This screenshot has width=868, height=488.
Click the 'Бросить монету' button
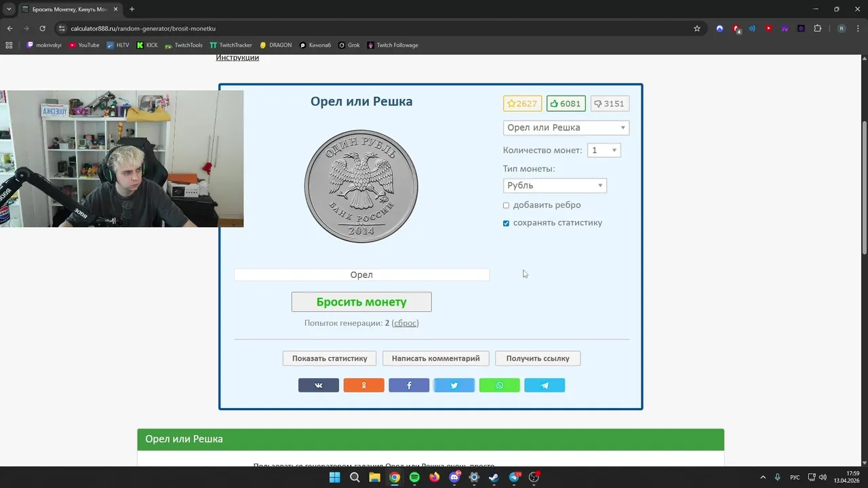coord(361,302)
